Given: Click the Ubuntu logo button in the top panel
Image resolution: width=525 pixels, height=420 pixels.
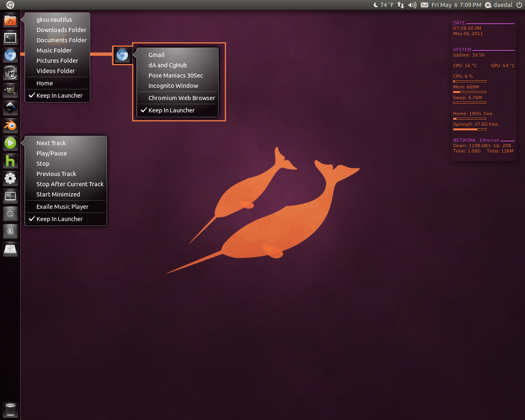Looking at the screenshot, I should (10, 5).
